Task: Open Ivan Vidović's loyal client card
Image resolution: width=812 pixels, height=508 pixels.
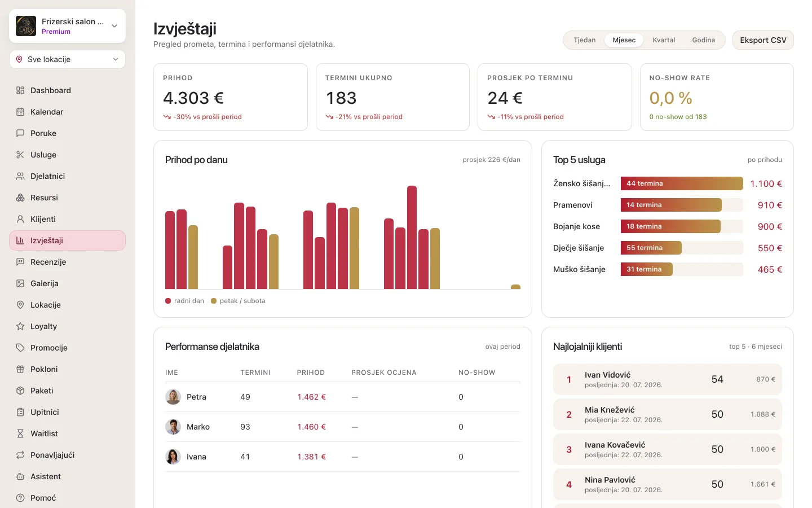Action: pos(668,379)
